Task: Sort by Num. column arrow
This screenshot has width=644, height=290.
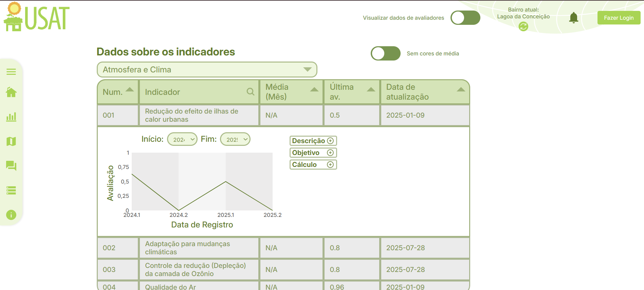Action: (130, 90)
